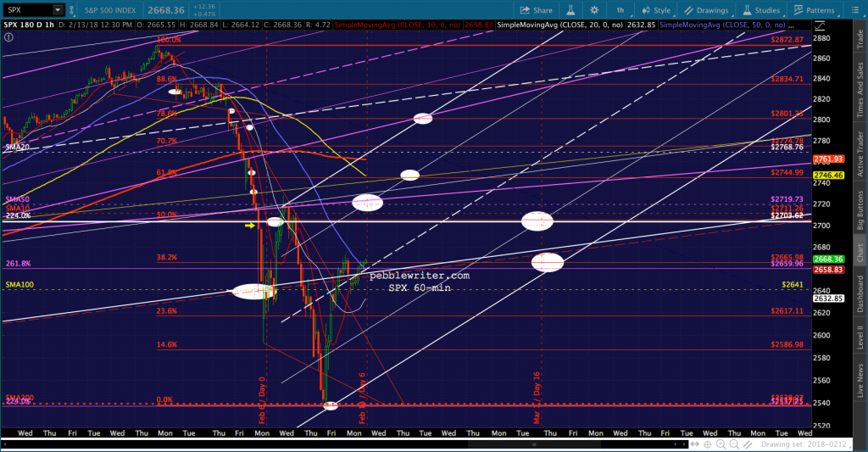Open the 1h timeframe dropdown
Viewport: 868px width, 452px height.
[620, 10]
